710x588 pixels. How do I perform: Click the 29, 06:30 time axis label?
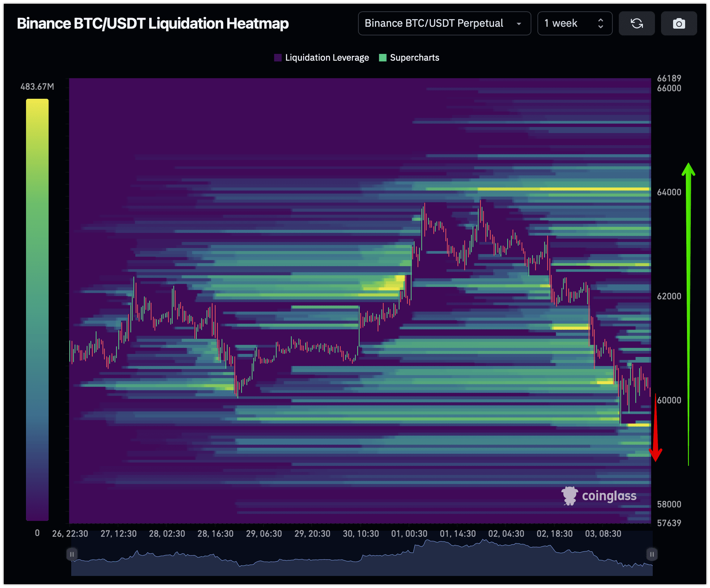[264, 534]
